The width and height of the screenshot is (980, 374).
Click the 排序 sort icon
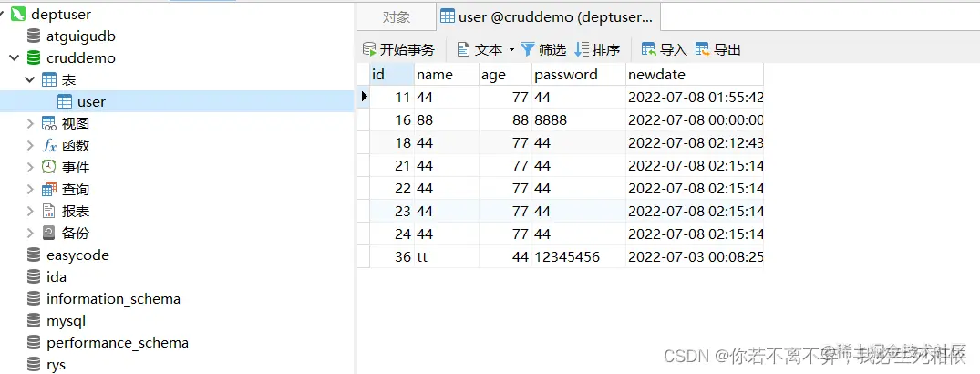coord(582,49)
